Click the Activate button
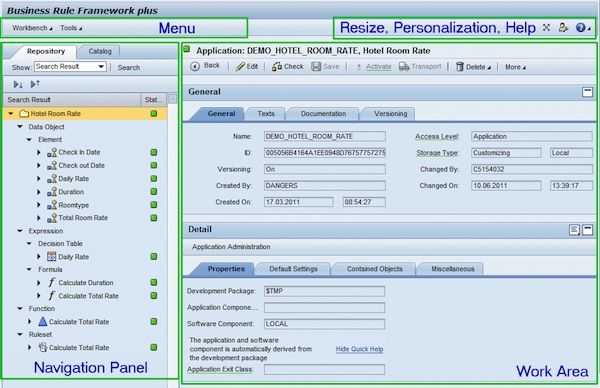 pos(374,67)
